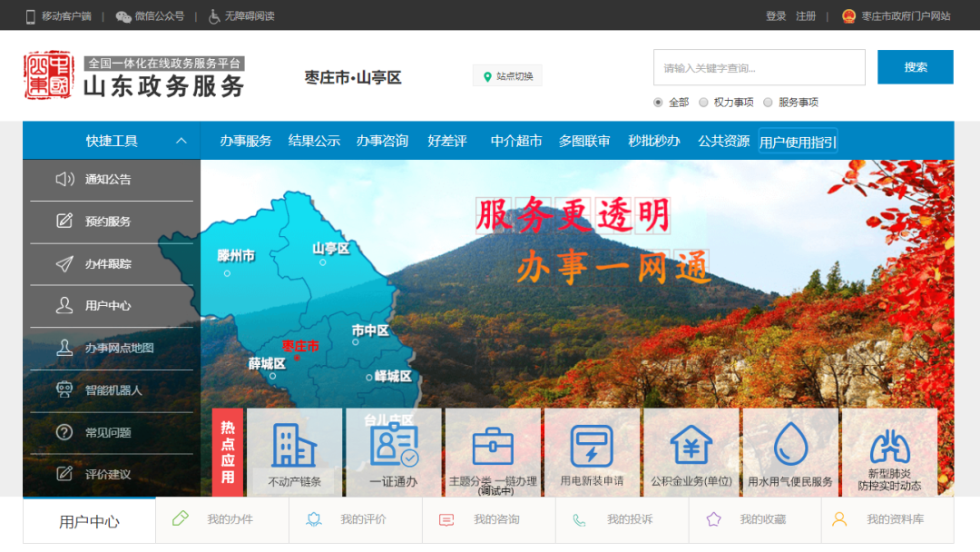Open the 多图联审 nav tab
The image size is (980, 552).
(584, 142)
